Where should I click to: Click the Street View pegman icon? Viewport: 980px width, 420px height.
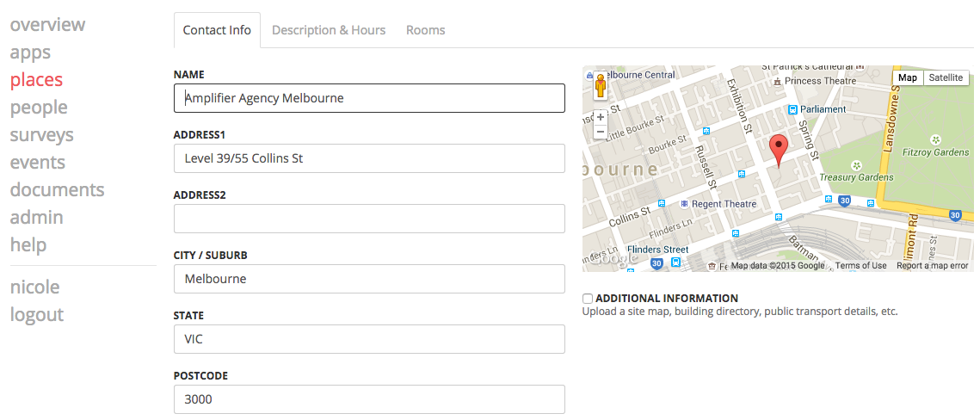click(x=601, y=85)
